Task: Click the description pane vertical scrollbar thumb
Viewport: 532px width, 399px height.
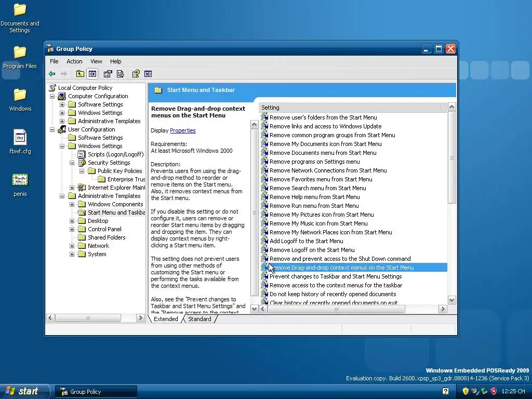Action: point(254,212)
